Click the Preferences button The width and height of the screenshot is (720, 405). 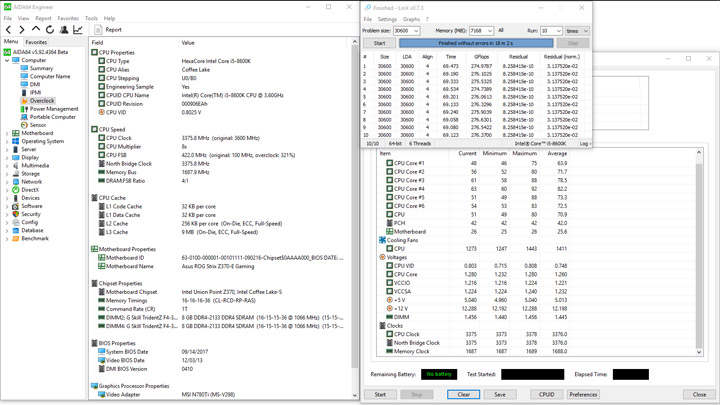click(583, 394)
